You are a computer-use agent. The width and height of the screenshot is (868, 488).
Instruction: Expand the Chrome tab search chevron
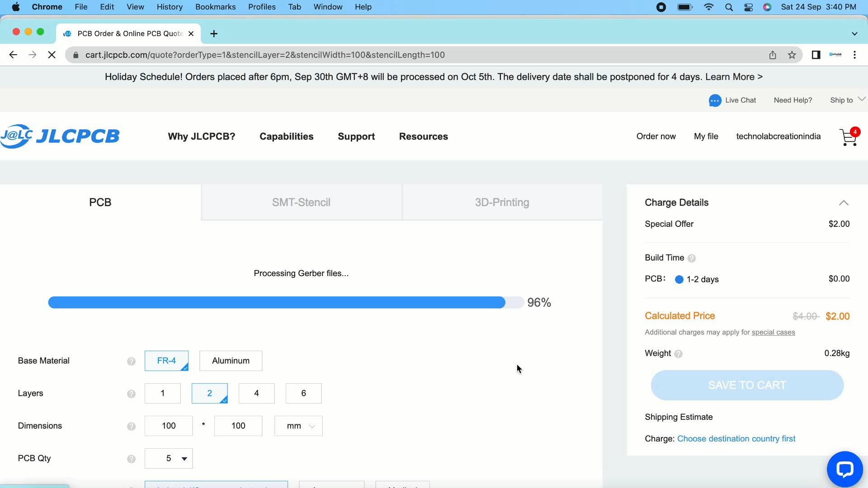point(854,34)
